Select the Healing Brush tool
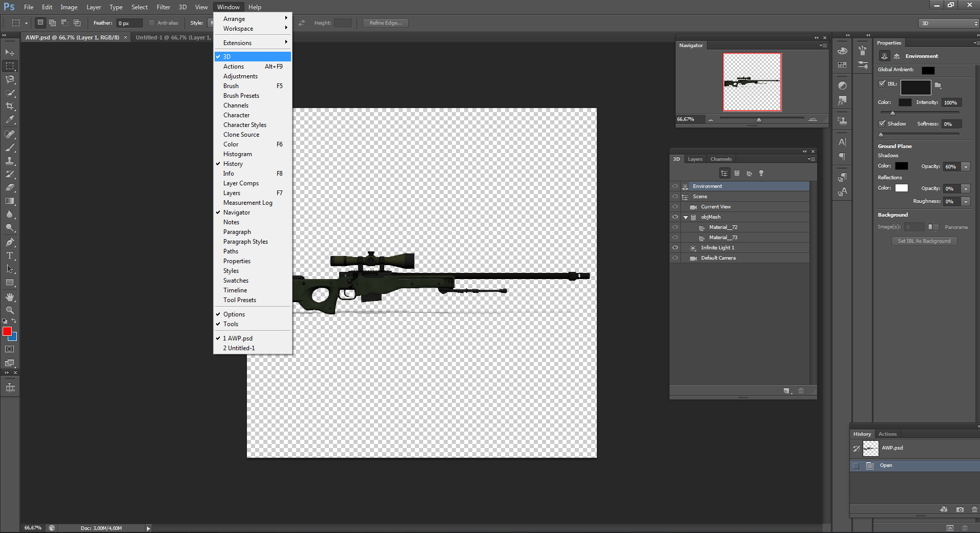980x533 pixels. coord(10,134)
